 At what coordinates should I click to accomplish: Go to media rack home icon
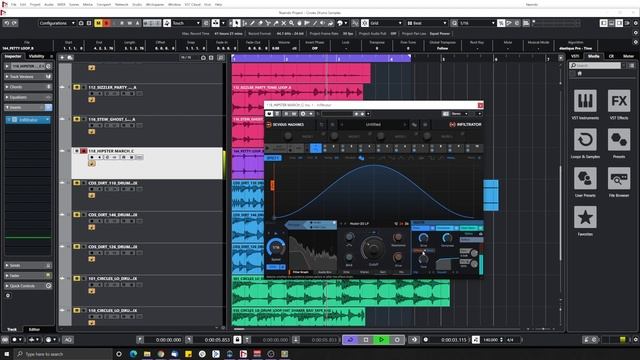pos(579,74)
